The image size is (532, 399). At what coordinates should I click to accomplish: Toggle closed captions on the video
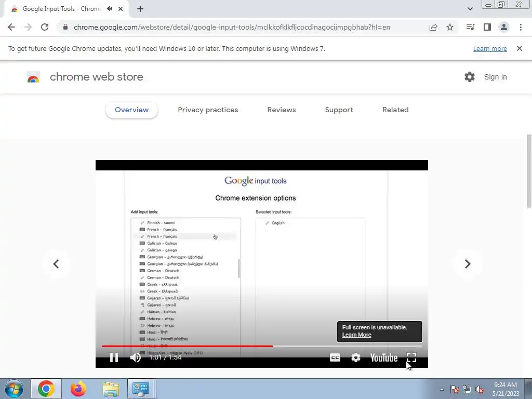tap(335, 357)
